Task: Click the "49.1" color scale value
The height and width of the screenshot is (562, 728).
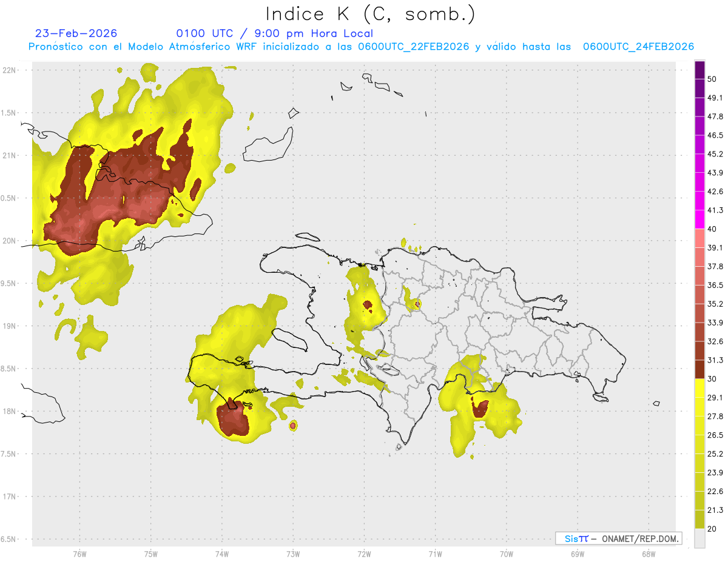Action: coord(715,98)
